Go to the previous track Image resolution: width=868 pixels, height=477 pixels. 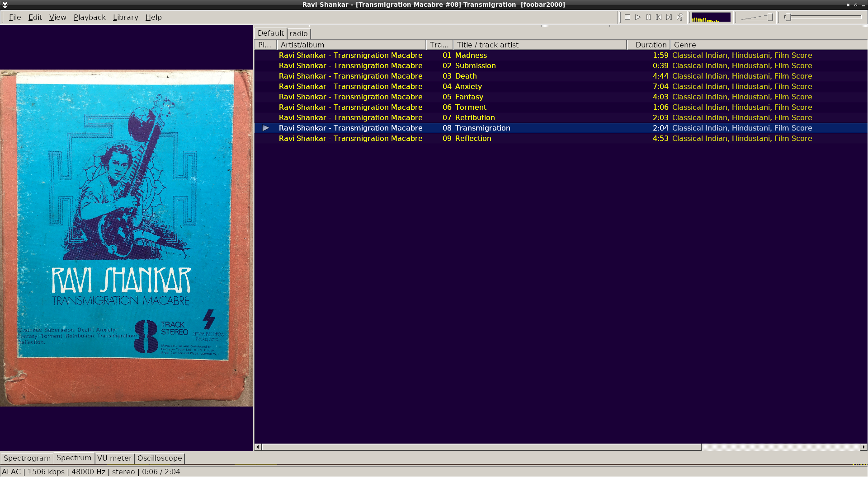pyautogui.click(x=659, y=17)
